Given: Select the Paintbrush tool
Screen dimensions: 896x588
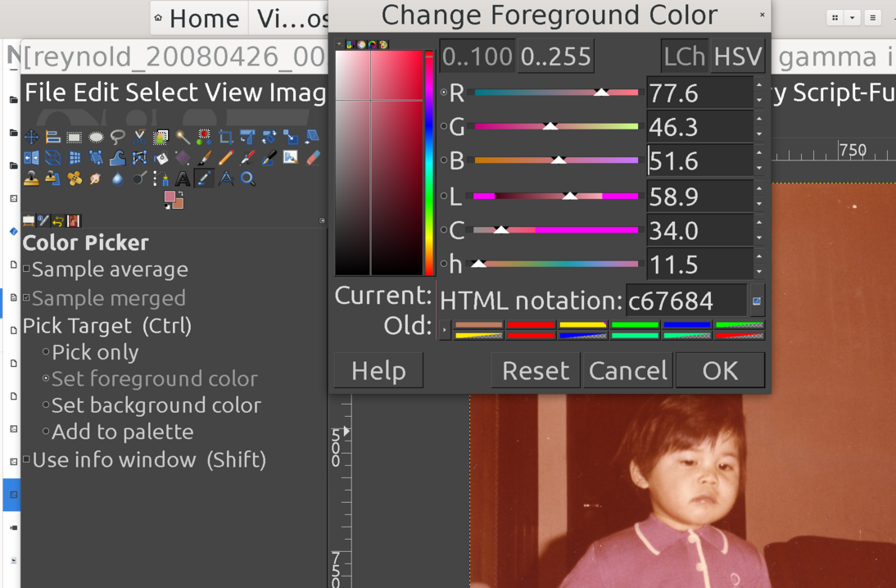Looking at the screenshot, I should [x=204, y=157].
